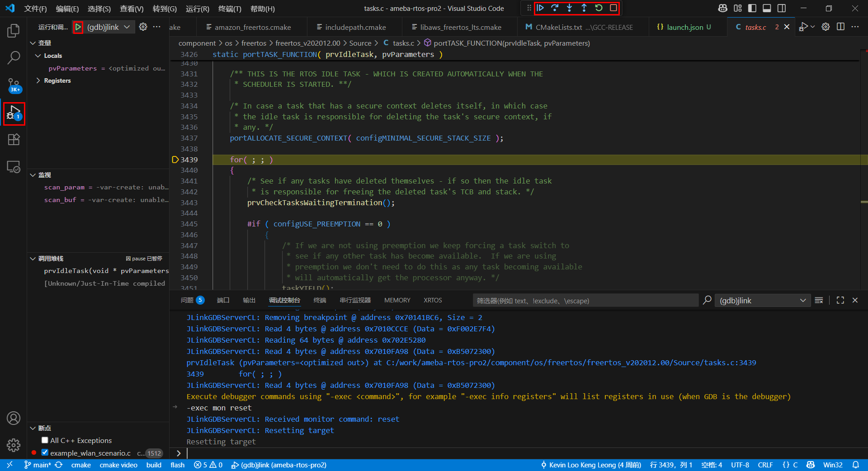The width and height of the screenshot is (868, 471).
Task: Clear the debug console output
Action: 819,300
